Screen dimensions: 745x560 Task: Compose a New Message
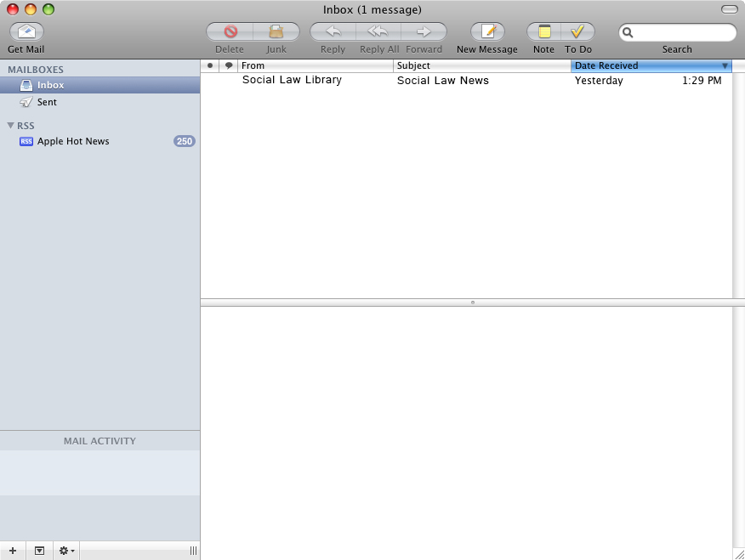[487, 31]
